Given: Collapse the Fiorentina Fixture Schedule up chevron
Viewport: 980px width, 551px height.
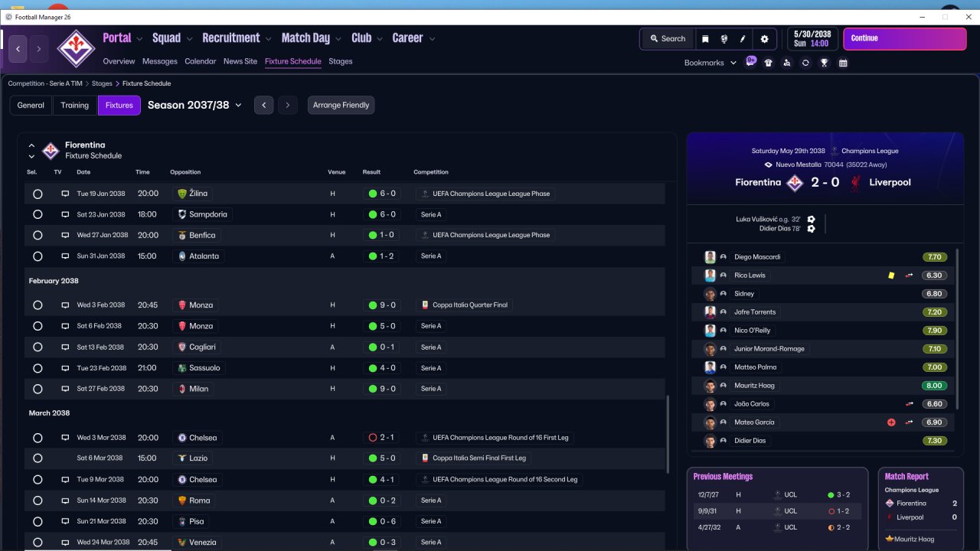Looking at the screenshot, I should [31, 145].
